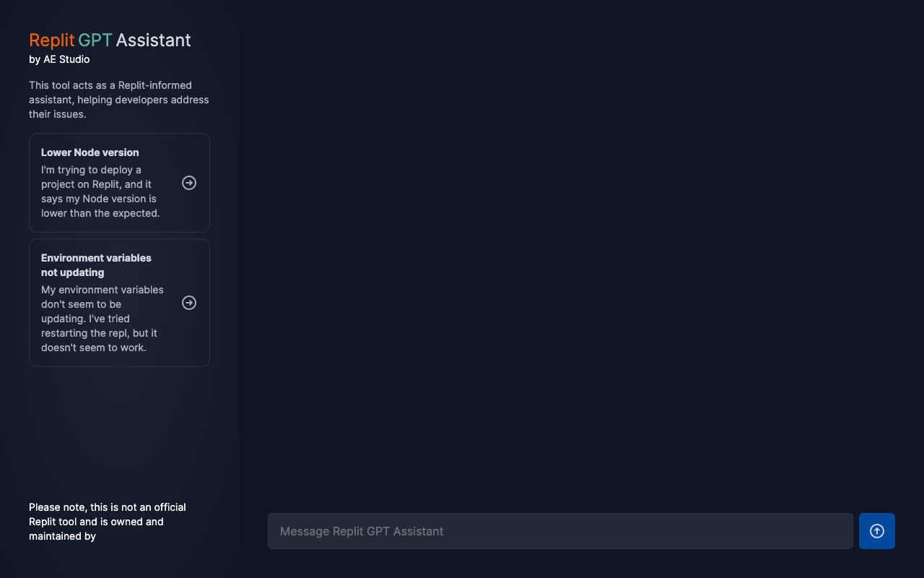Click the arrow icon on Lower Node version card
The image size is (924, 578).
189,183
